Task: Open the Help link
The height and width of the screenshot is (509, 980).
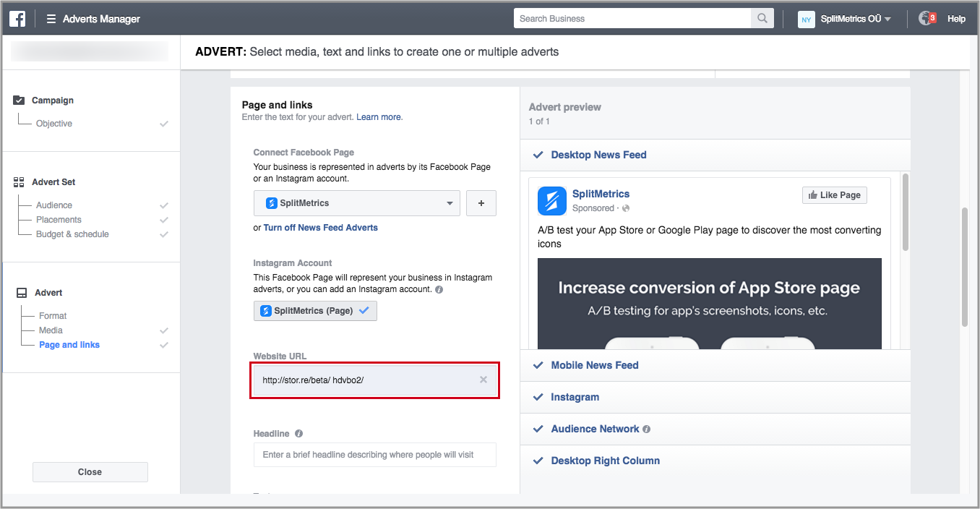Action: click(956, 19)
